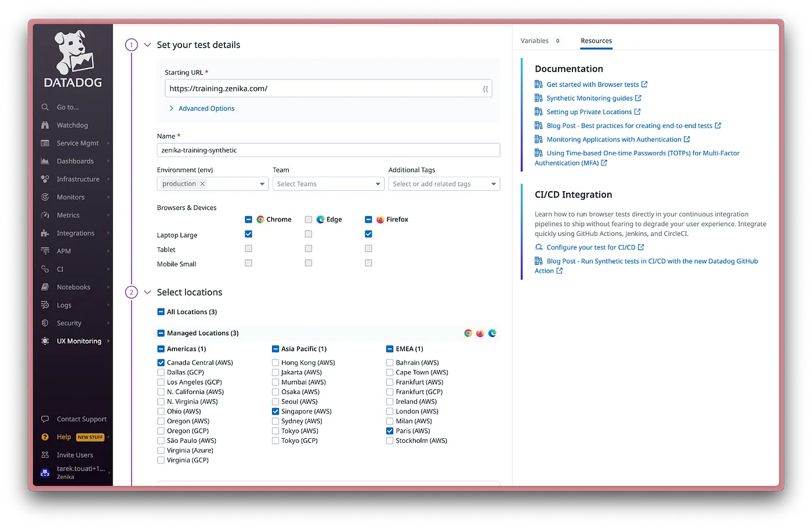
Task: Click the Help question mark icon
Action: tap(45, 437)
